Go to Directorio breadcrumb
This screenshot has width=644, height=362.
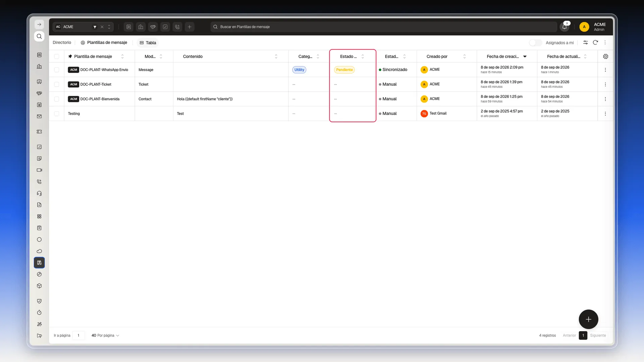[62, 43]
